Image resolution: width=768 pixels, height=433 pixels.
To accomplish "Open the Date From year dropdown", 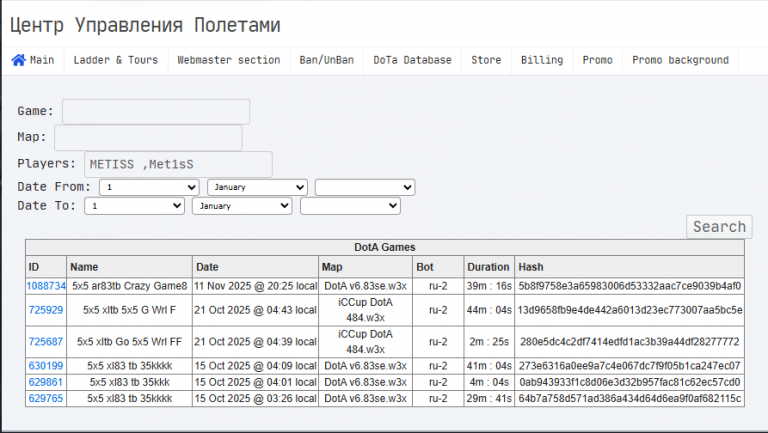I will click(365, 187).
